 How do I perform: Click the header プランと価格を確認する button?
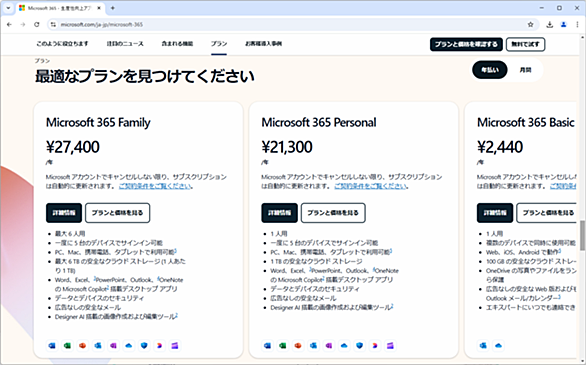(x=466, y=44)
